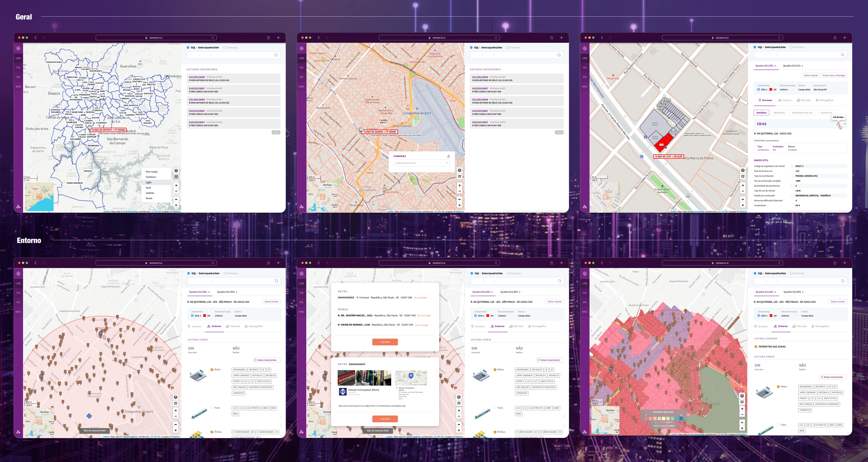This screenshot has height=462, width=868.
Task: Click browser share icon in districts map window
Action: click(x=268, y=38)
